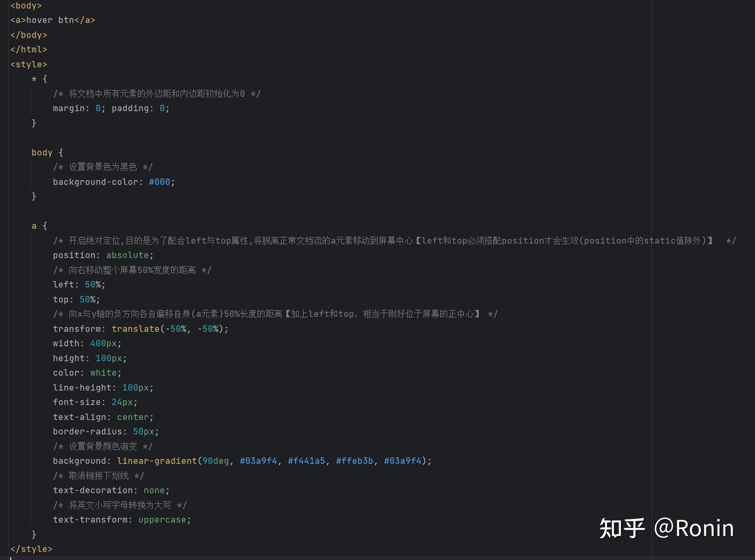Click the hover btn anchor text
755x560 pixels.
[x=52, y=20]
